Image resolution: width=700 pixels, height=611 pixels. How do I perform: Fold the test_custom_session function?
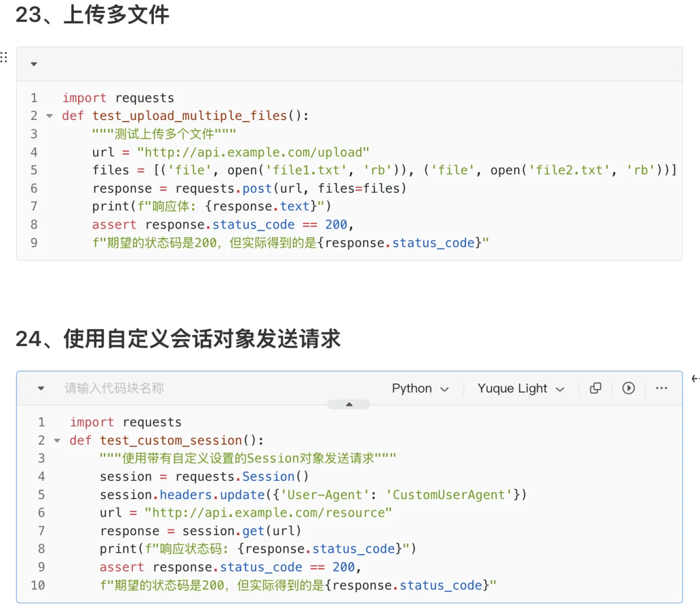click(x=57, y=441)
